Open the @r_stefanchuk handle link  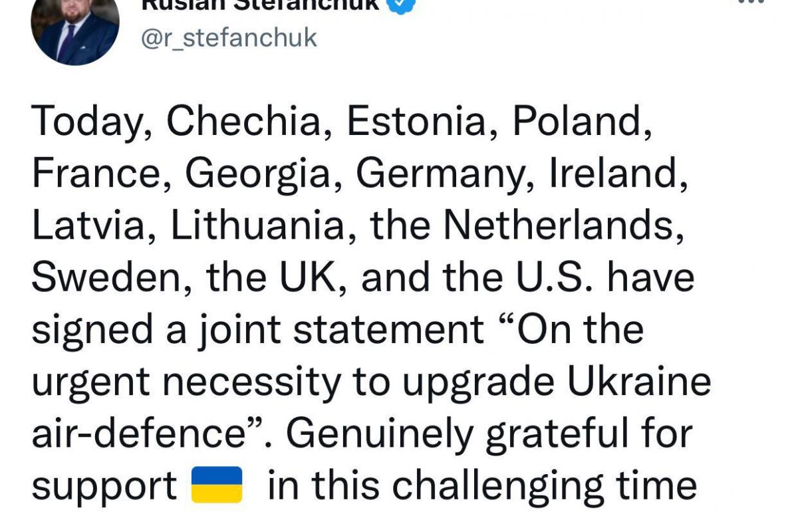point(229,38)
